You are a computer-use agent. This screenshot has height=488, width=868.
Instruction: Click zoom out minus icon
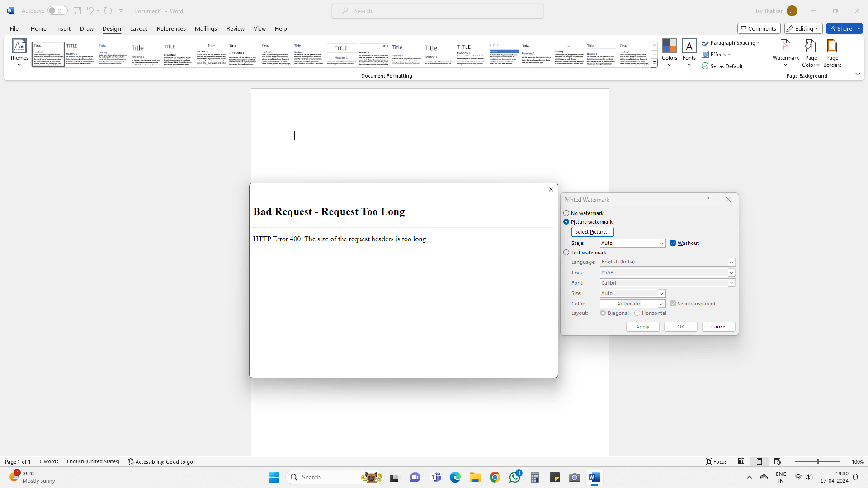(791, 461)
